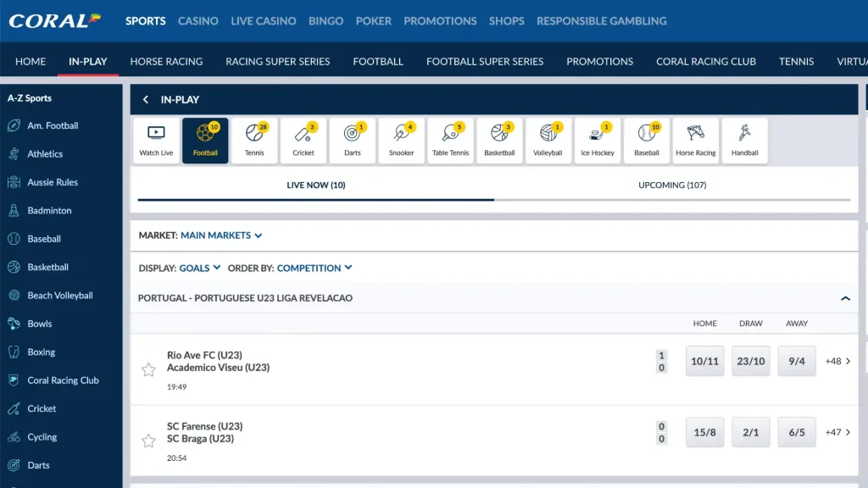The height and width of the screenshot is (488, 868).
Task: Go back using the In-Play arrow
Action: point(146,100)
